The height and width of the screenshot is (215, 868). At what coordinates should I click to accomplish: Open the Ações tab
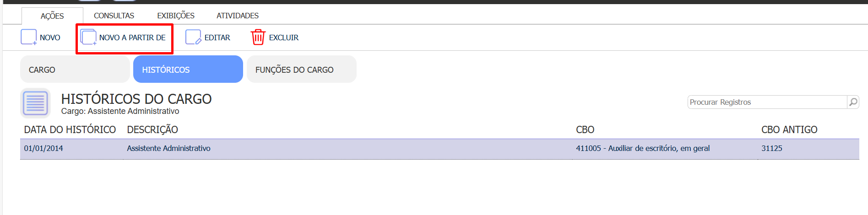point(52,16)
